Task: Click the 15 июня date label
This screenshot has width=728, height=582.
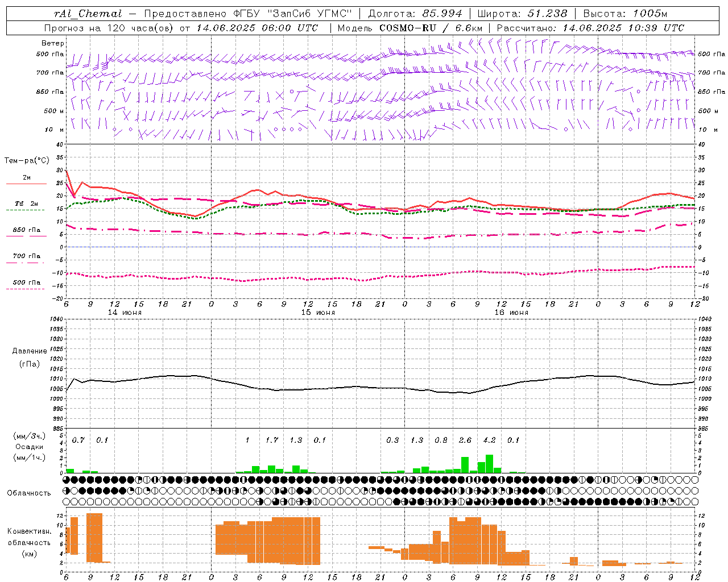Action: (318, 313)
